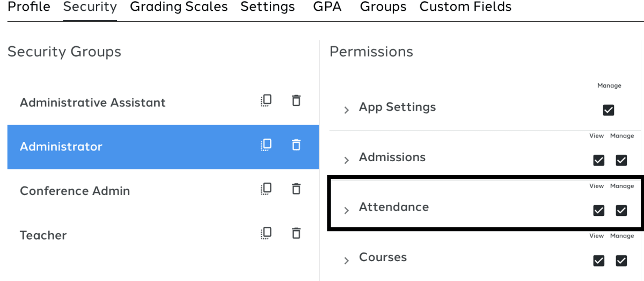Uncheck App Settings Manage checkbox

[x=609, y=110]
